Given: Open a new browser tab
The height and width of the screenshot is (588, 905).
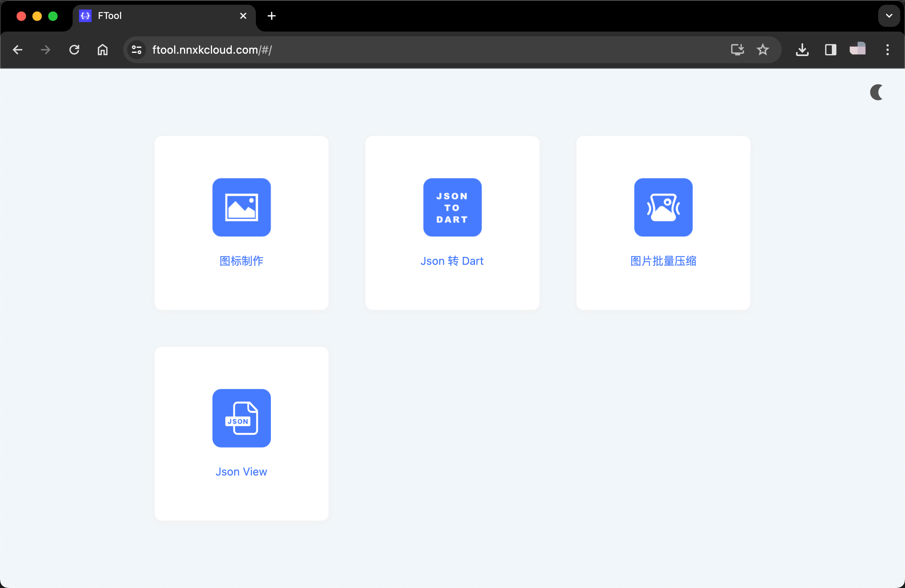Looking at the screenshot, I should 271,16.
